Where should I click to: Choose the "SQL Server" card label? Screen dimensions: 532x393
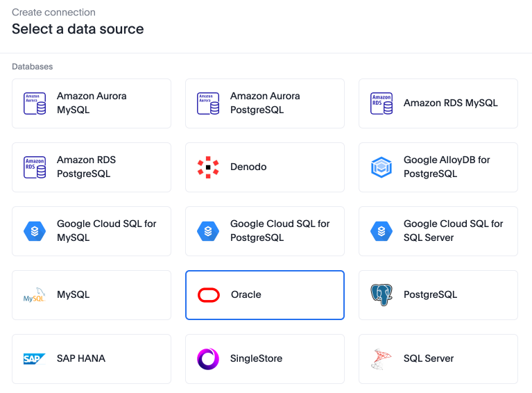pyautogui.click(x=429, y=358)
